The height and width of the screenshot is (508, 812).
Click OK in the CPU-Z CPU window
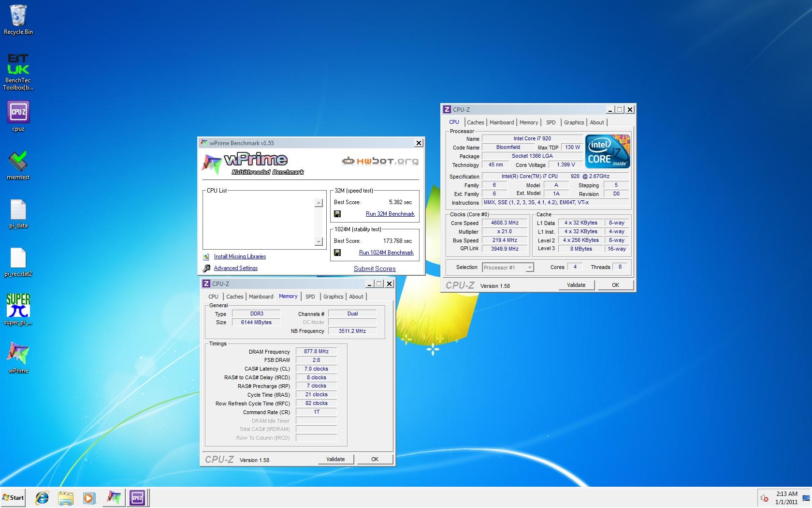pyautogui.click(x=615, y=285)
